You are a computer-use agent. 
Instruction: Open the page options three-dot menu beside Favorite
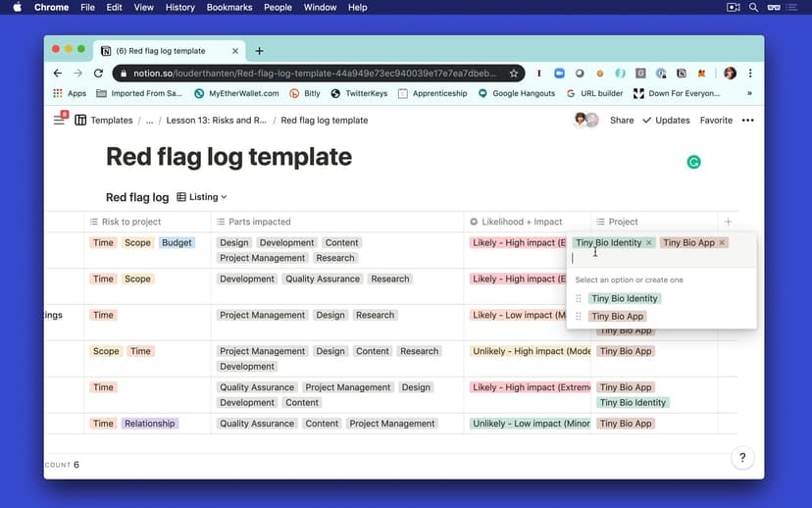click(x=747, y=121)
